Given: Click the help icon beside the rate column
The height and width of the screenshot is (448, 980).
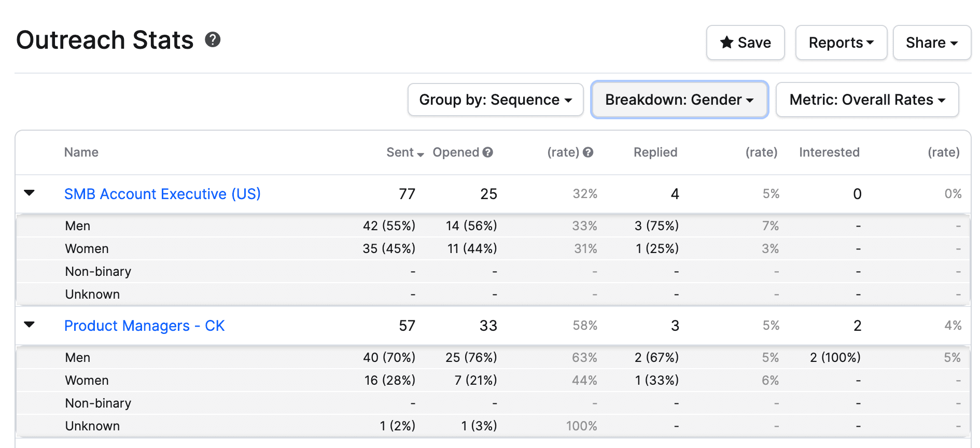Looking at the screenshot, I should (587, 152).
